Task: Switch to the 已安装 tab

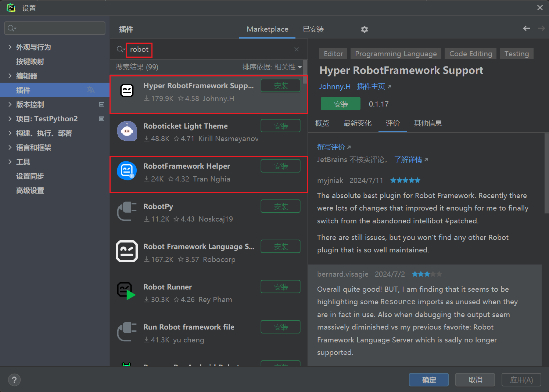Action: [x=313, y=29]
